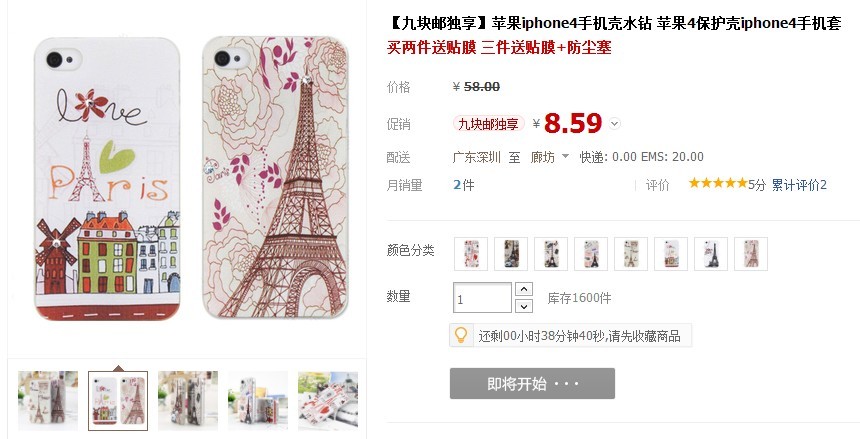Click the lightbulb reminder icon
This screenshot has height=439, width=860.
[x=461, y=335]
